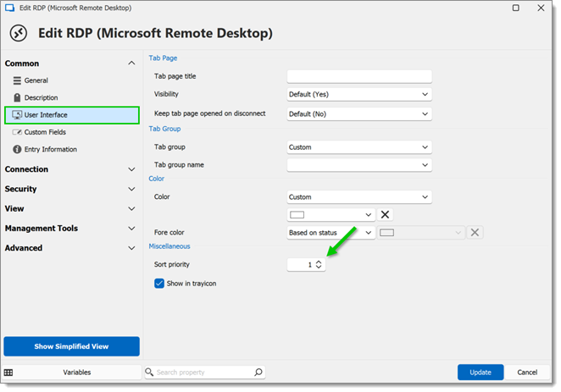This screenshot has width=561, height=392.
Task: Open Keep tab page opened on disconnect dropdown
Action: click(359, 114)
